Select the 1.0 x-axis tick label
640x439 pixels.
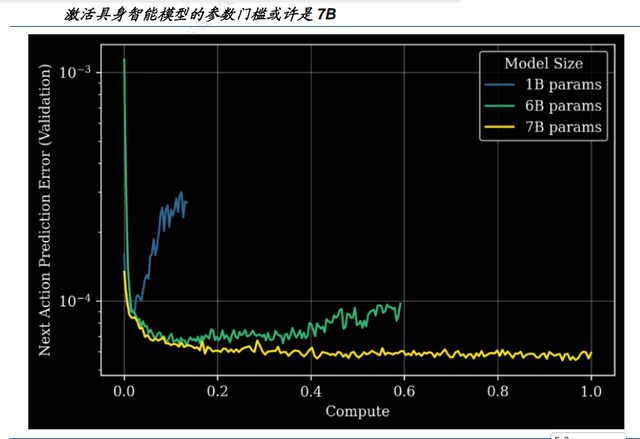[591, 391]
